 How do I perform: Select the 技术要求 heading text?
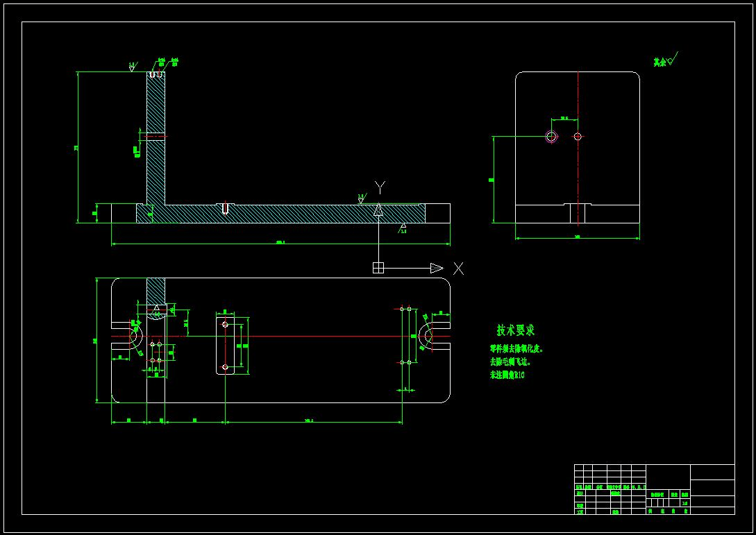pyautogui.click(x=515, y=330)
